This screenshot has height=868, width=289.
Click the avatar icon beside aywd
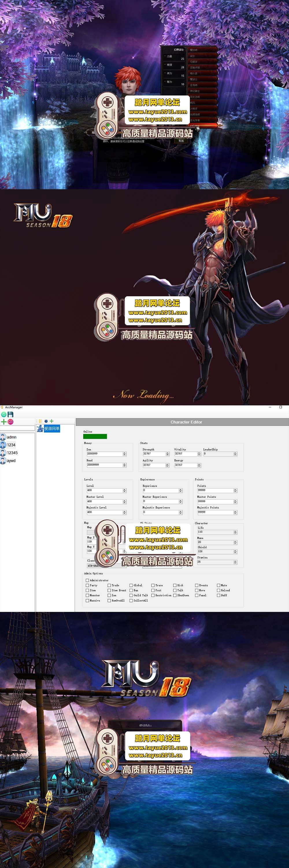[x=3, y=461]
